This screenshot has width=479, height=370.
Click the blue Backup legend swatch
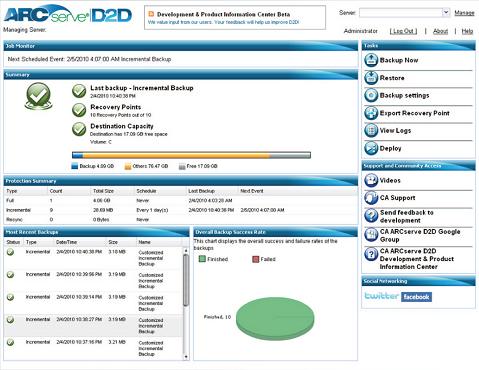pos(75,166)
